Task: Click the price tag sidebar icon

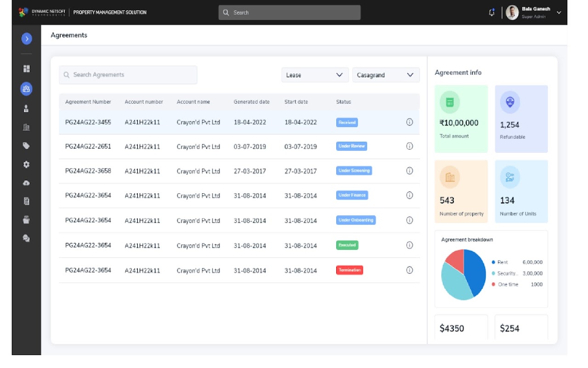Action: (x=27, y=146)
